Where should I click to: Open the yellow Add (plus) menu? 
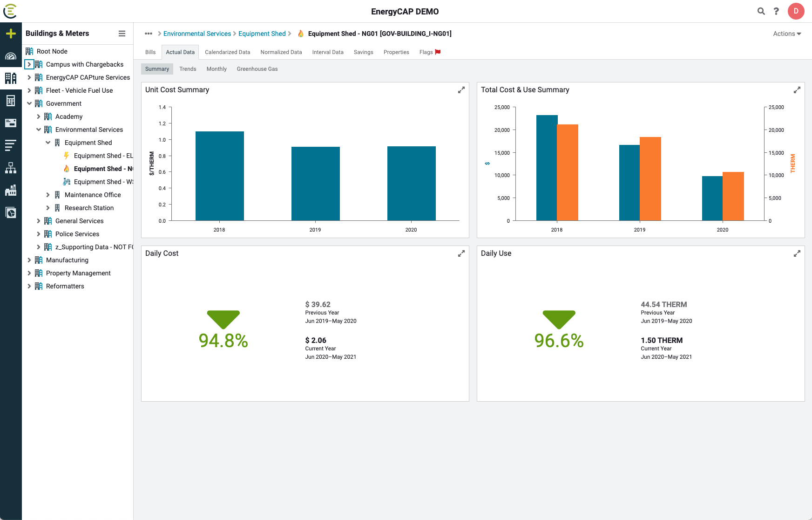pyautogui.click(x=11, y=33)
